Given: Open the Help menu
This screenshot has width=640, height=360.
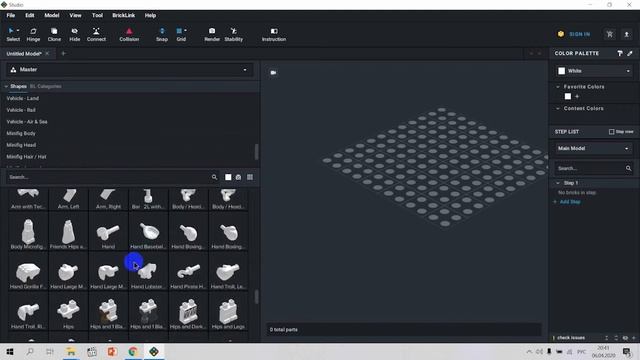Looking at the screenshot, I should pyautogui.click(x=150, y=16).
